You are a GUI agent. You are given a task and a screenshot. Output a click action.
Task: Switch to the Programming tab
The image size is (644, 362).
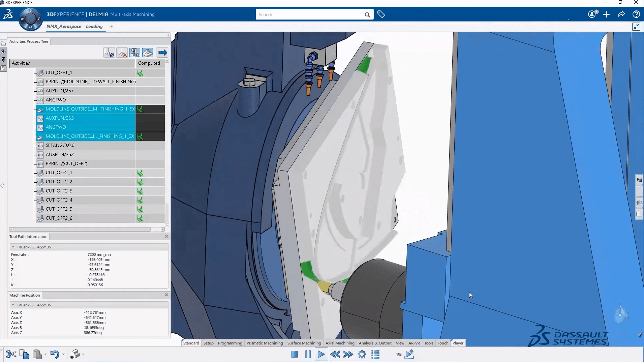230,343
